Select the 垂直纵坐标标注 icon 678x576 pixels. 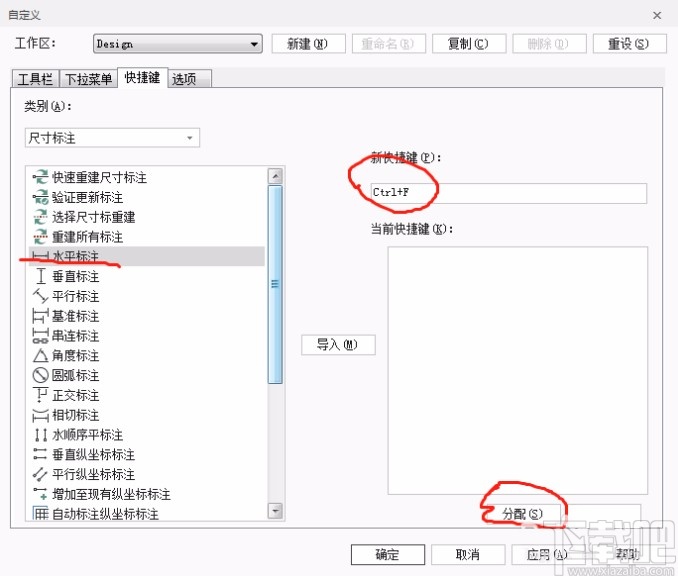point(40,454)
